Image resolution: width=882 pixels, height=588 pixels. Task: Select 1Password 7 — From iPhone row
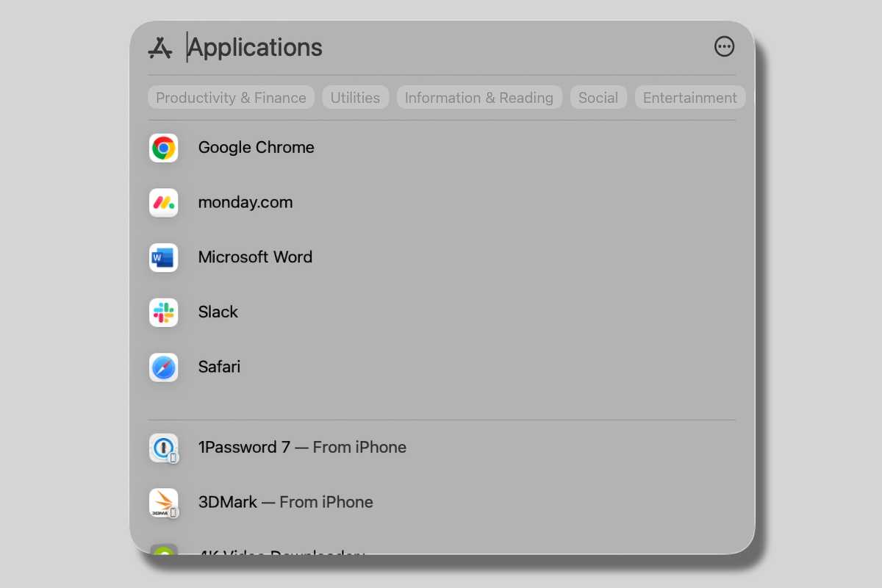point(302,448)
